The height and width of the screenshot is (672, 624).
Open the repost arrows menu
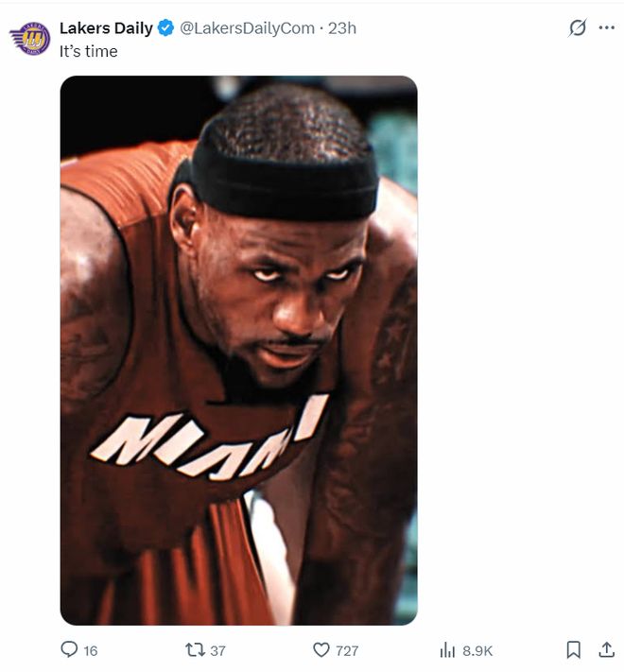pyautogui.click(x=194, y=650)
